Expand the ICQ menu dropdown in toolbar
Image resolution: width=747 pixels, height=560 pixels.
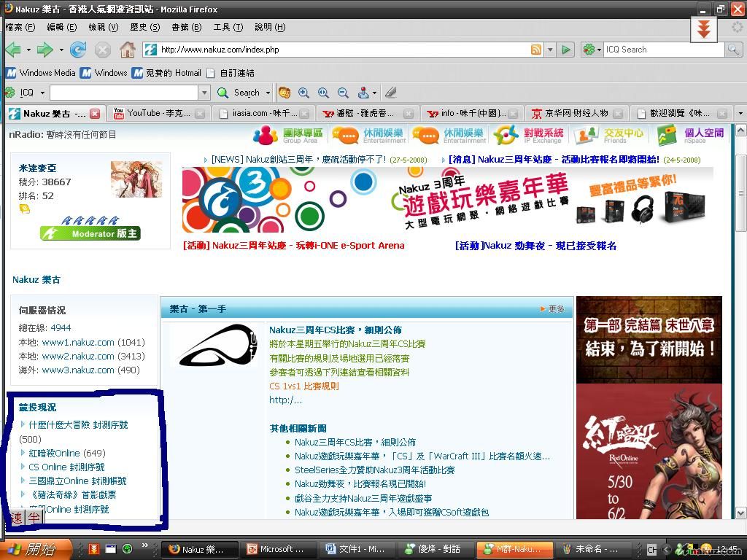(x=42, y=93)
